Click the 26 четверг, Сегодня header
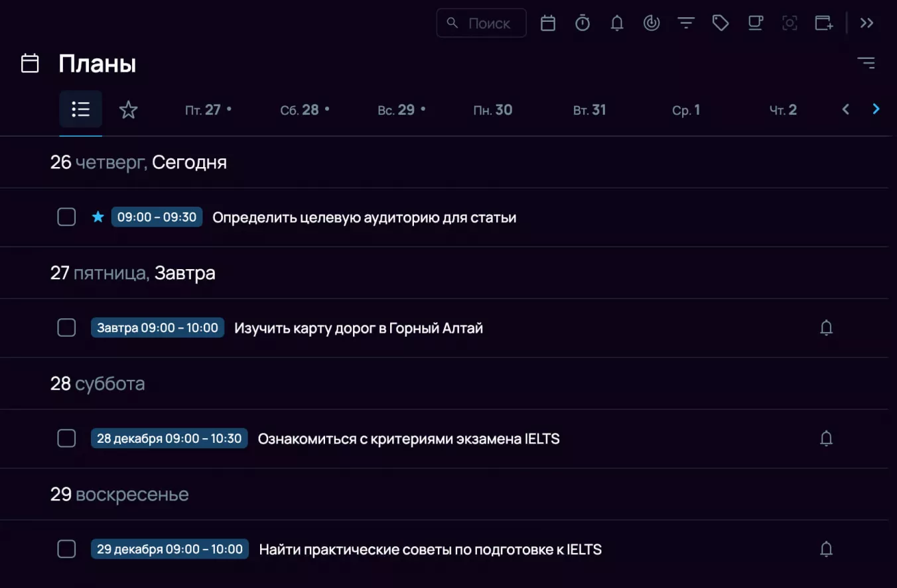This screenshot has height=588, width=897. (x=139, y=162)
